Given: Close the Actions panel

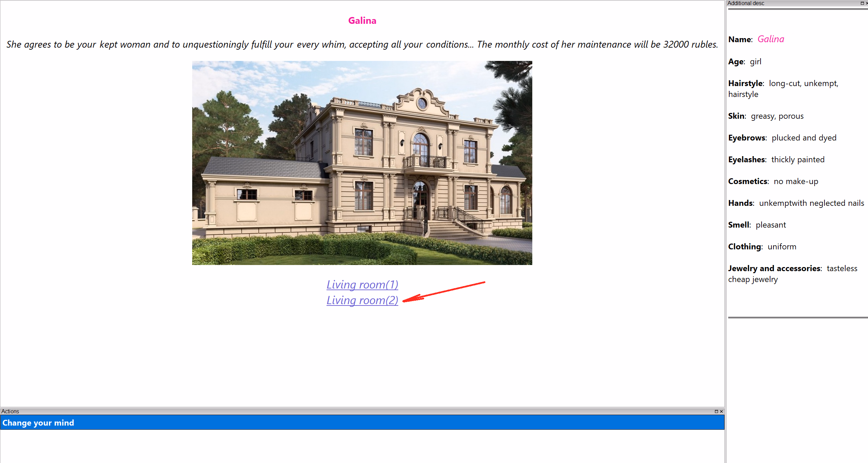Looking at the screenshot, I should pyautogui.click(x=721, y=411).
